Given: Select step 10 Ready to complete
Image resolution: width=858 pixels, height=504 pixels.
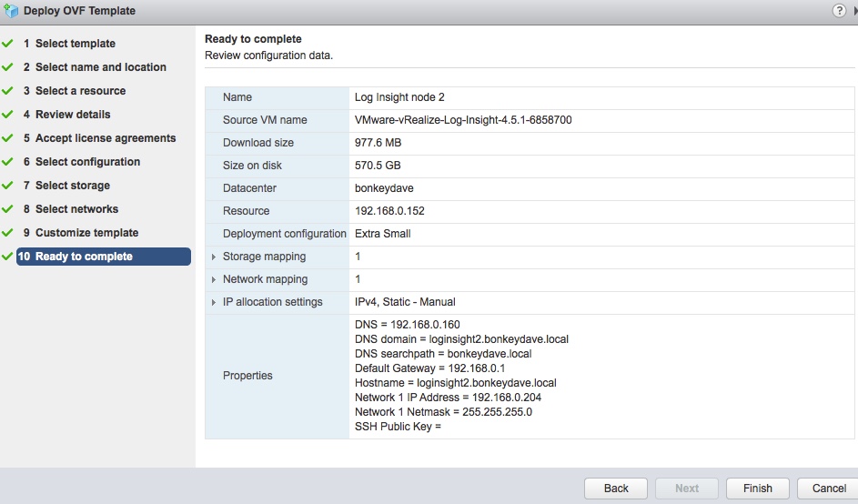Looking at the screenshot, I should 104,257.
